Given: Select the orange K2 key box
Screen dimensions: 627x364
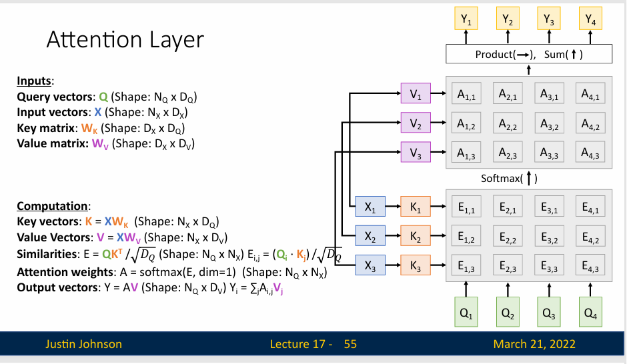Looking at the screenshot, I should click(x=416, y=235).
